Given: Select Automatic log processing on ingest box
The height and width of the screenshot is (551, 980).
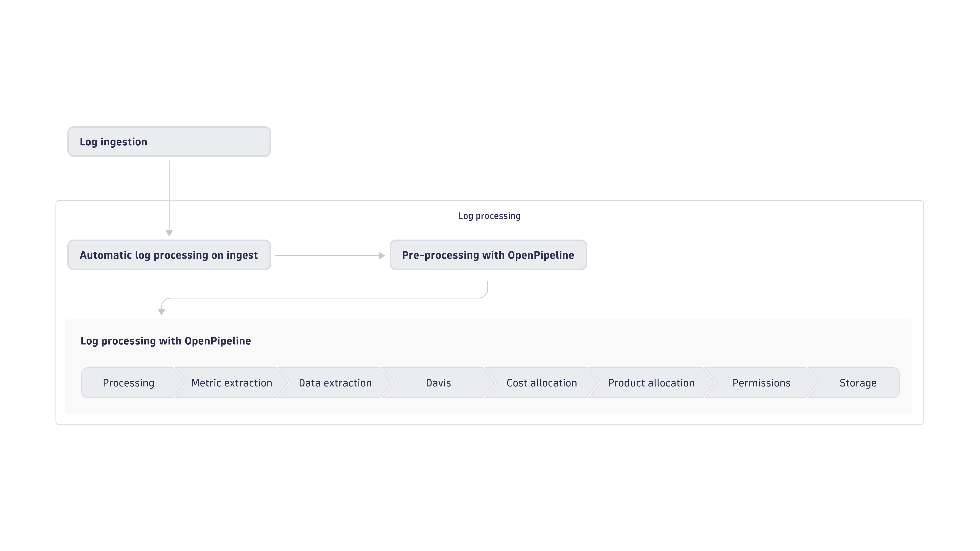Looking at the screenshot, I should point(169,255).
